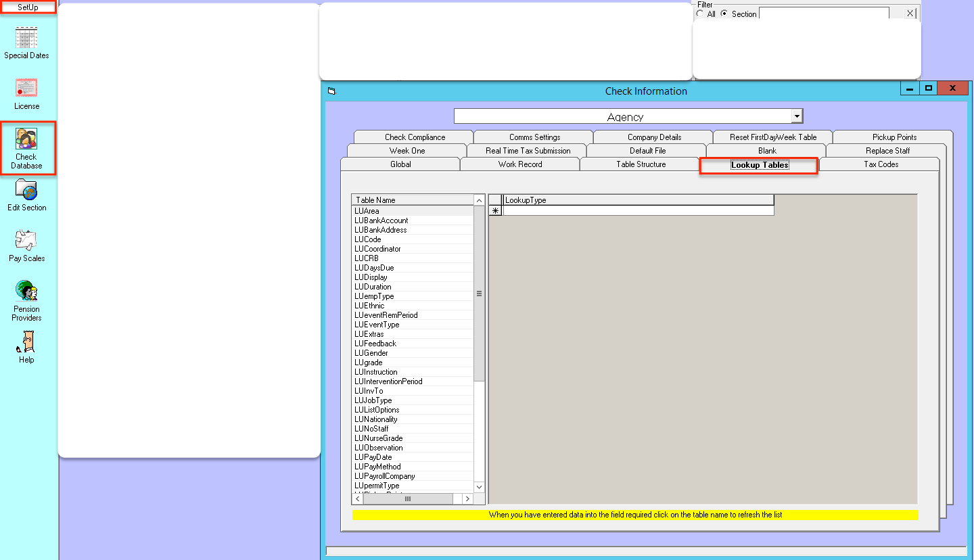Select LUBankAccount in the table list
This screenshot has width=974, height=560.
381,220
